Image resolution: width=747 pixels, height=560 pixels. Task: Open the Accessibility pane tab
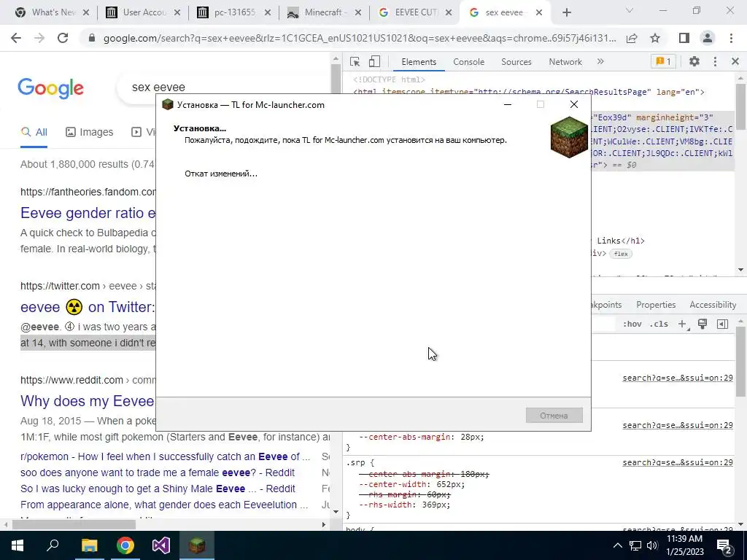[x=713, y=305]
